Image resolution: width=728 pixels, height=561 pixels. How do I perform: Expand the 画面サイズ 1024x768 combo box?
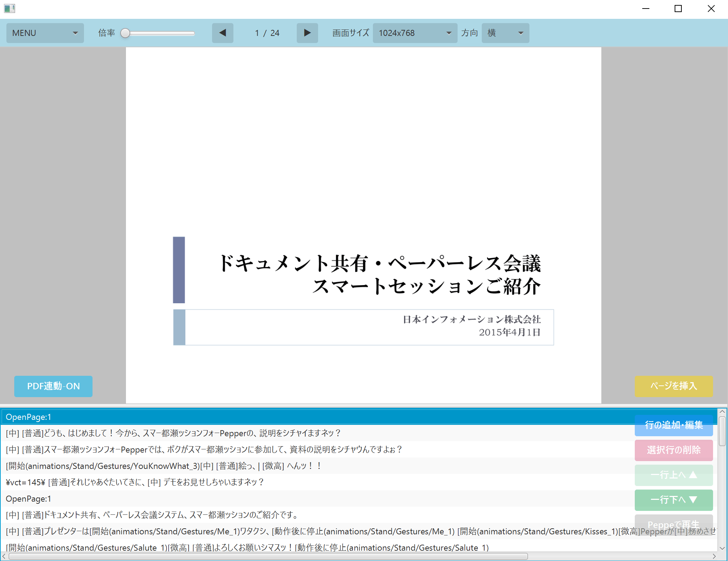point(415,33)
